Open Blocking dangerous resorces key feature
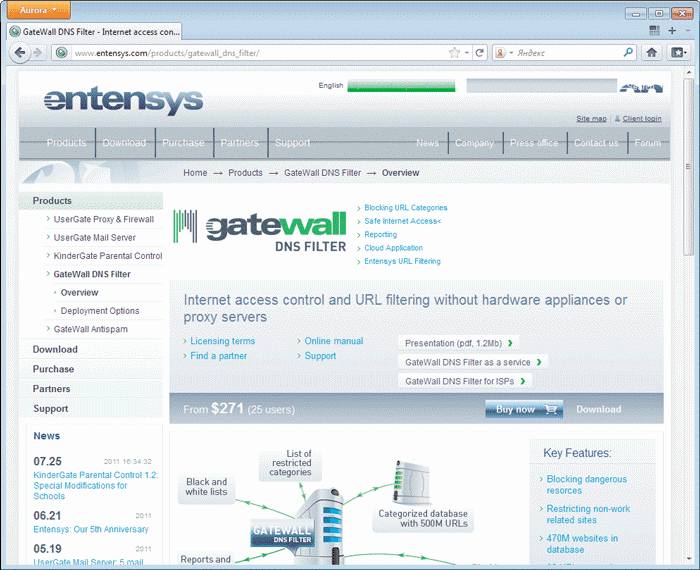The width and height of the screenshot is (700, 570). pyautogui.click(x=587, y=484)
